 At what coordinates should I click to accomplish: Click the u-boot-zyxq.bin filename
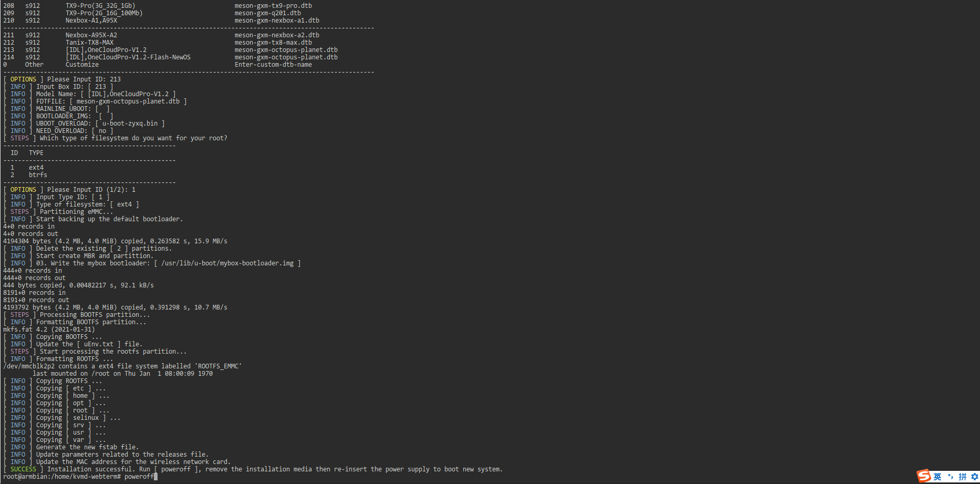(x=130, y=123)
